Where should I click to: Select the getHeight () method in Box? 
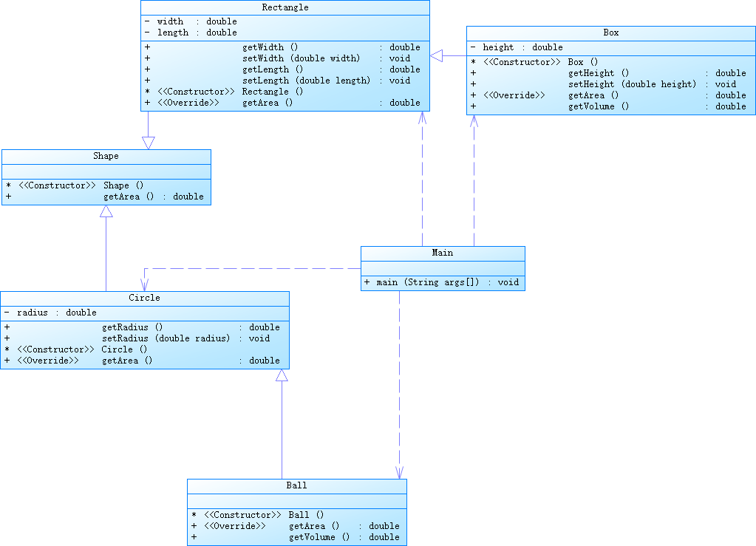(x=608, y=73)
